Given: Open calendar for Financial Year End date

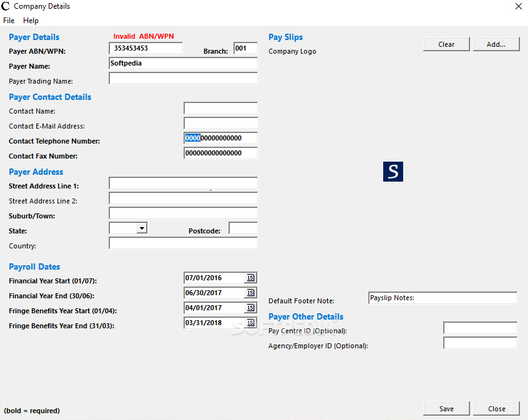Looking at the screenshot, I should coord(250,293).
